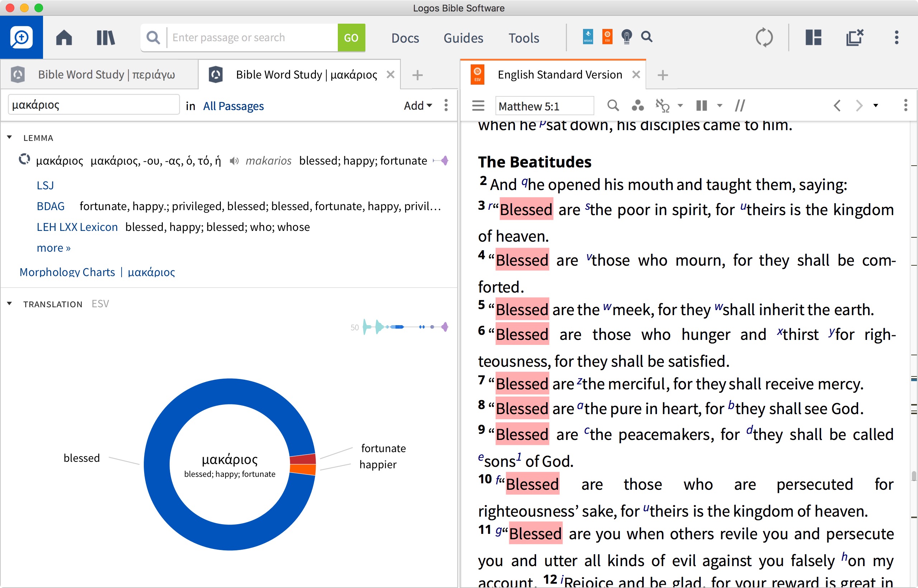The width and height of the screenshot is (918, 588).
Task: Click The Beatitudes heading
Action: 535,162
